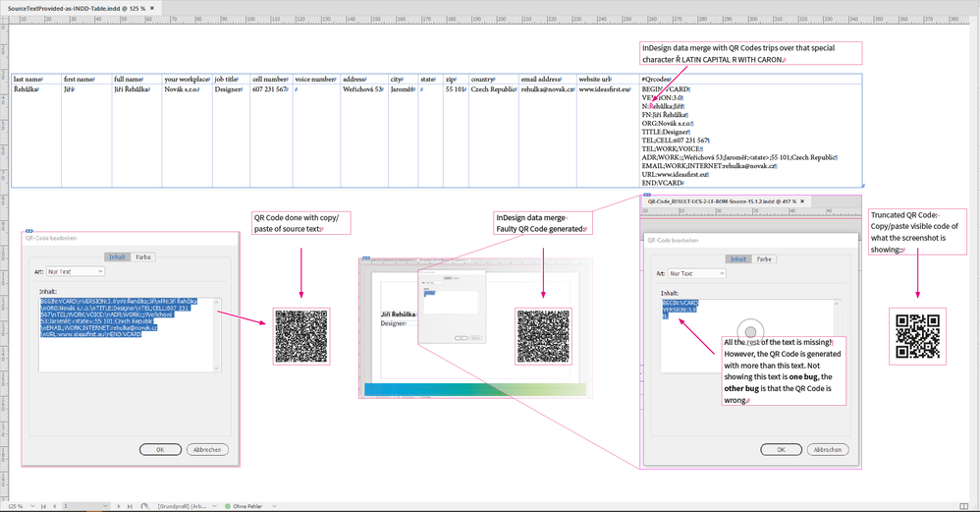Click the 'Truncated QR Code' annotation text frame

click(917, 232)
